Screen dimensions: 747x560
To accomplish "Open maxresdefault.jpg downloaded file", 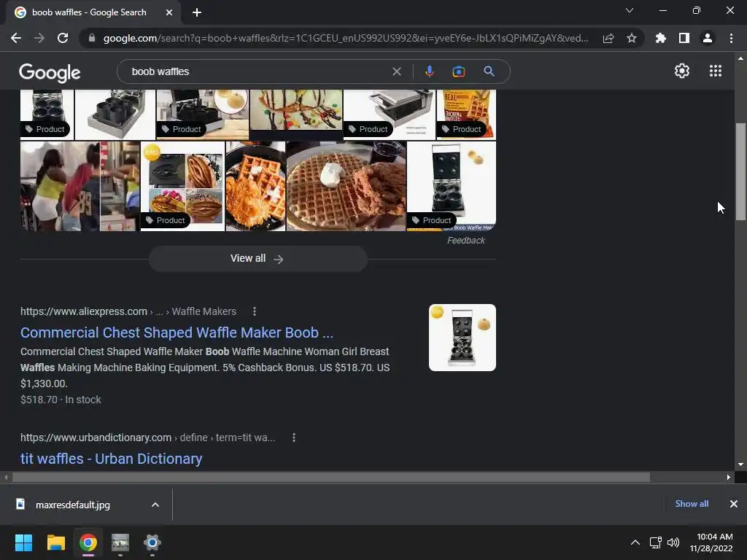I will (72, 505).
